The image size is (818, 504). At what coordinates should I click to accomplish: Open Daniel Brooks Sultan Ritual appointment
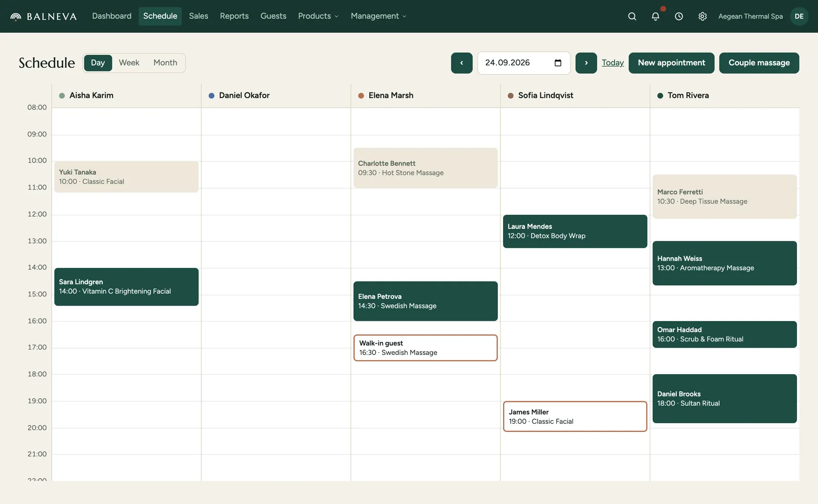724,399
